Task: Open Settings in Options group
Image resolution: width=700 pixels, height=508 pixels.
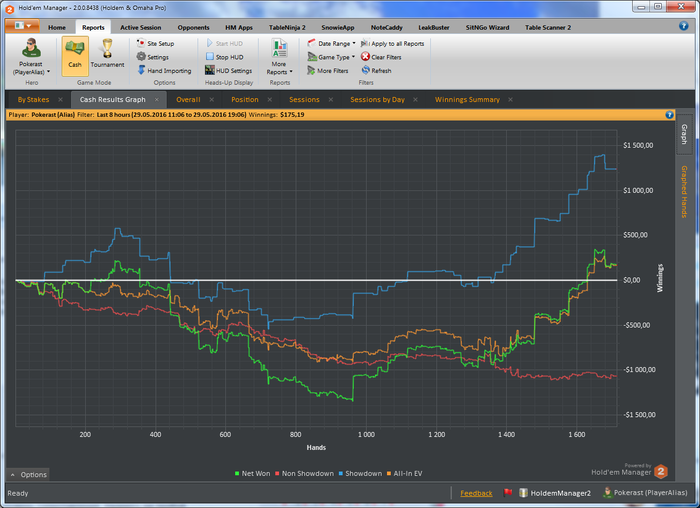Action: (153, 57)
